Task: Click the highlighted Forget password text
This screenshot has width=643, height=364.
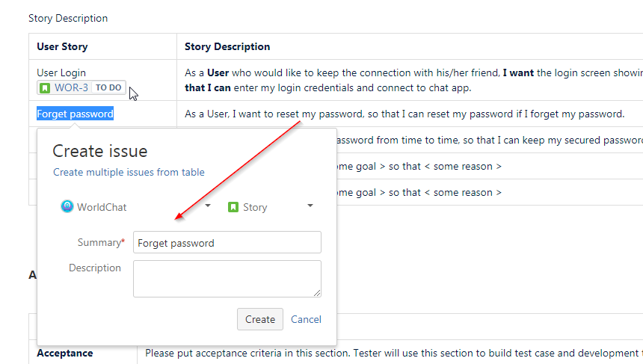Action: (75, 114)
